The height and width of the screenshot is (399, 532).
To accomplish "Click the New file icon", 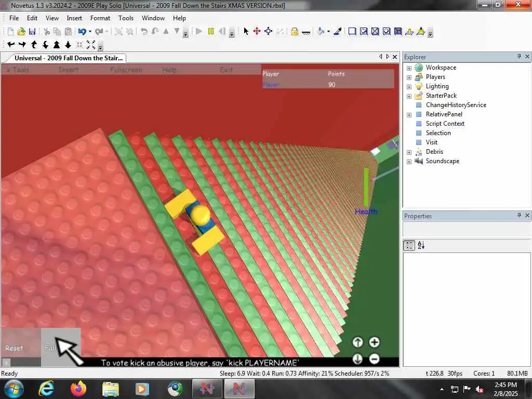I will (x=10, y=32).
